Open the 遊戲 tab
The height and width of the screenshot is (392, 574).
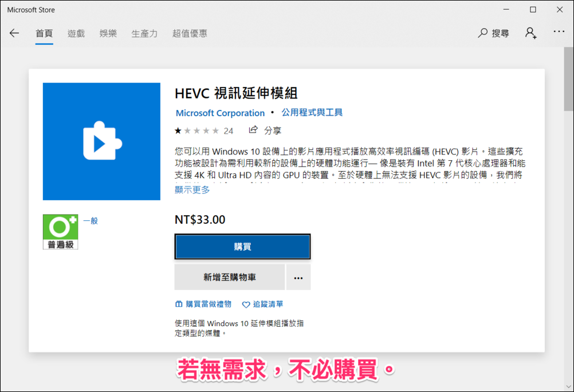coord(76,34)
